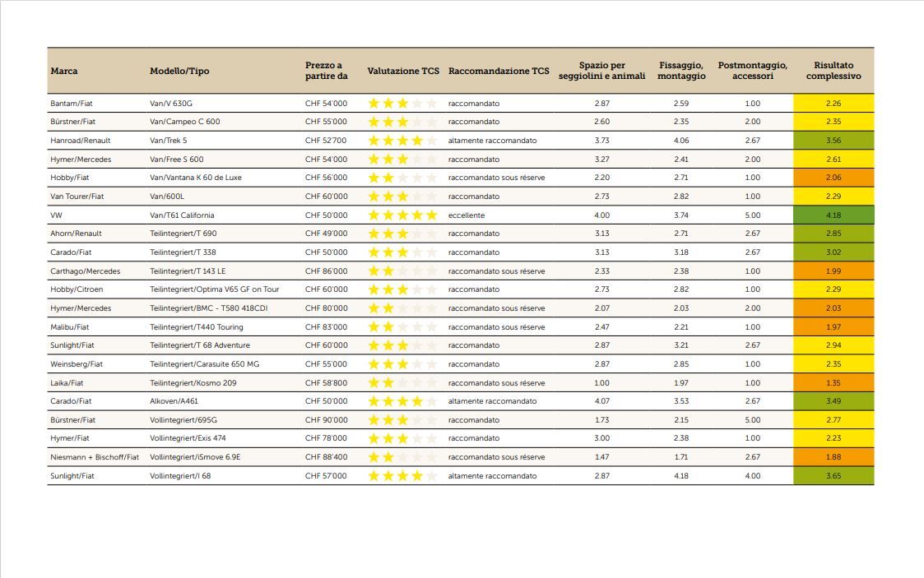This screenshot has height=578, width=924.
Task: Click the "Raccomandazione TCS" column header
Action: 499,71
